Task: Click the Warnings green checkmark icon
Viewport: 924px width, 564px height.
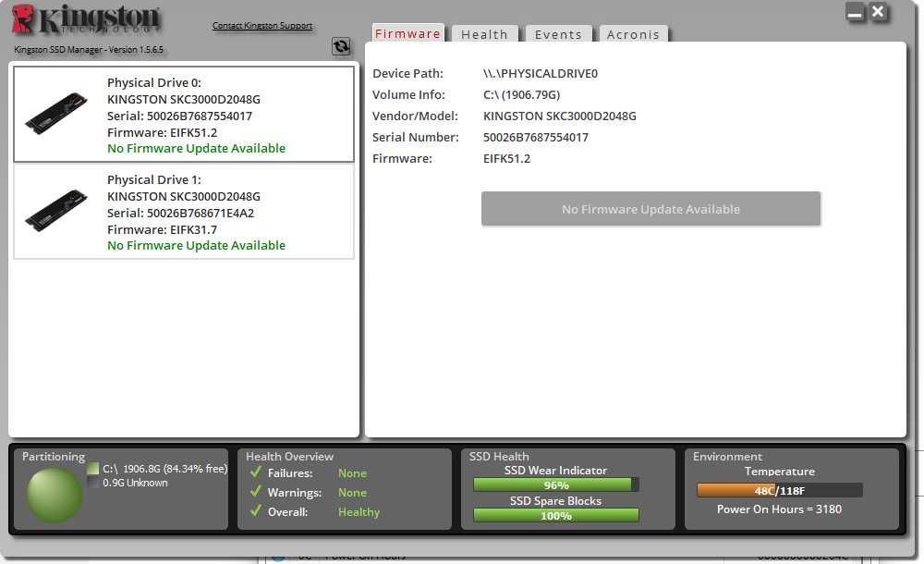Action: [255, 491]
